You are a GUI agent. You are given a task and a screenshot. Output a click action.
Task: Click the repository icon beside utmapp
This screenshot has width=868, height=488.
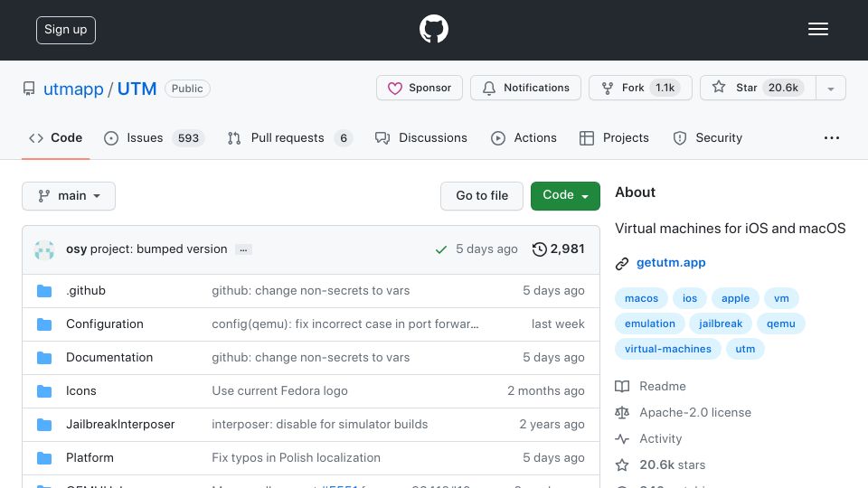pos(29,89)
